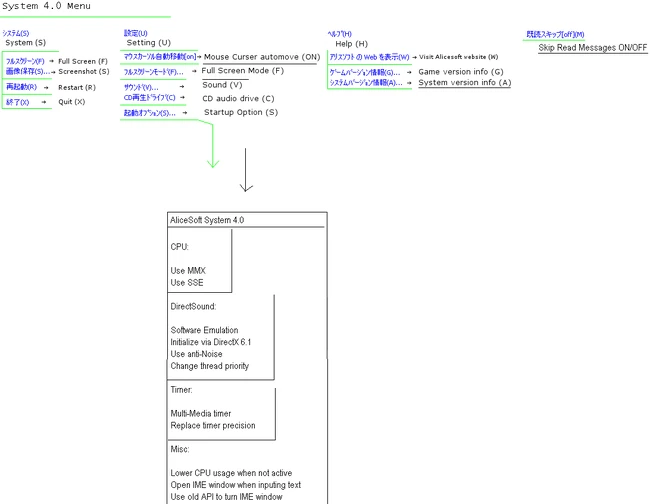This screenshot has width=650, height=504.
Task: Click the 'Screenshot (S)' translation text
Action: point(84,71)
